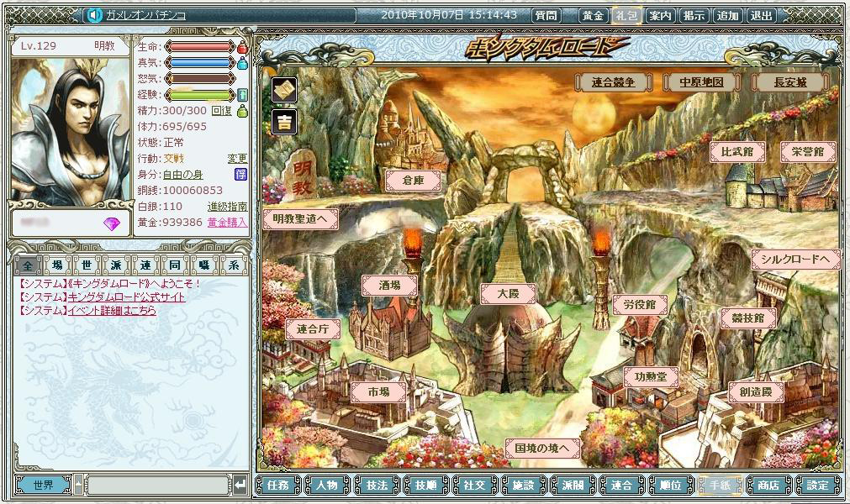Open the 功勲堂 building
The height and width of the screenshot is (504, 850).
tap(651, 376)
